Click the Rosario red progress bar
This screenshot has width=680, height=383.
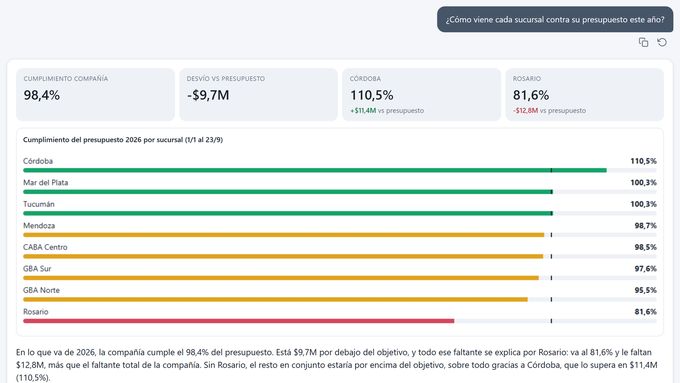click(x=239, y=321)
